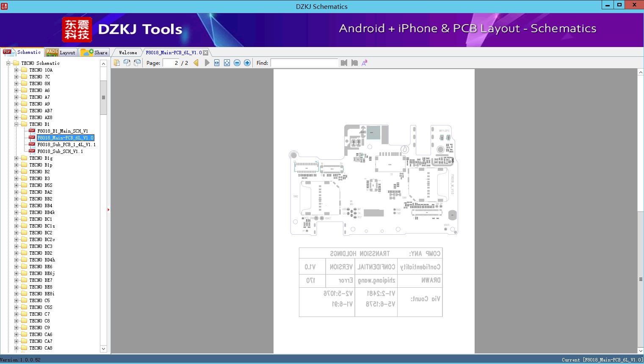The height and width of the screenshot is (364, 644).
Task: Toggle the match case search icon
Action: point(364,63)
